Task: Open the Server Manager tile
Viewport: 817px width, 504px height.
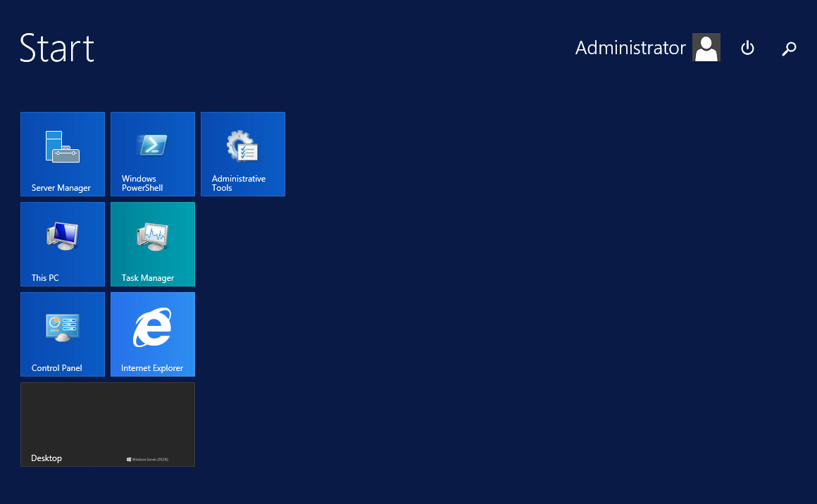Action: point(63,154)
